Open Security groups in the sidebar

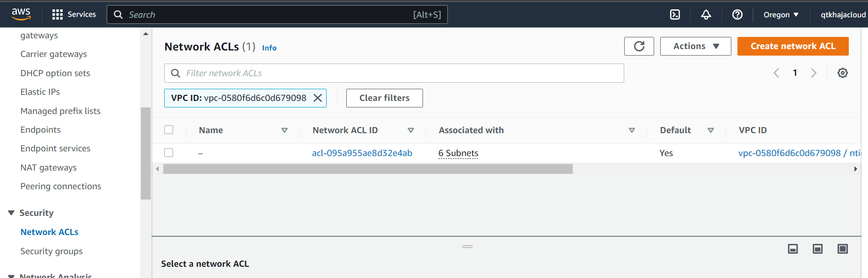(x=51, y=251)
